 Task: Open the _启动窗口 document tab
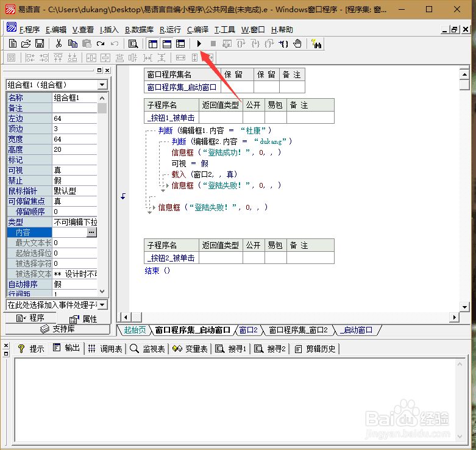357,330
